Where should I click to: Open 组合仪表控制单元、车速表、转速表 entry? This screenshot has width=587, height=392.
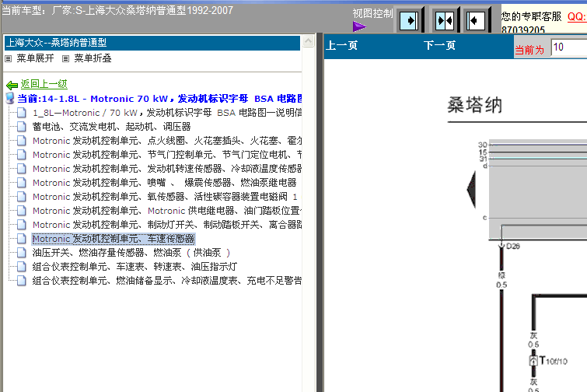(135, 267)
